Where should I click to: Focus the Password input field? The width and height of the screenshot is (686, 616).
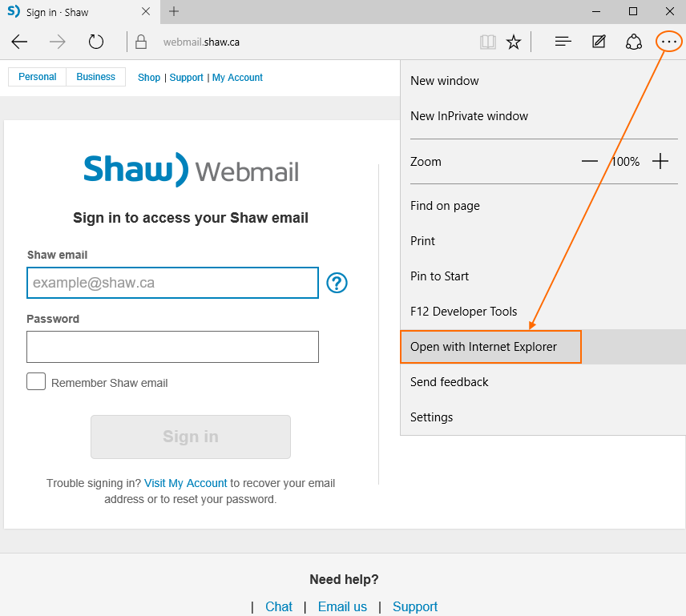(172, 347)
